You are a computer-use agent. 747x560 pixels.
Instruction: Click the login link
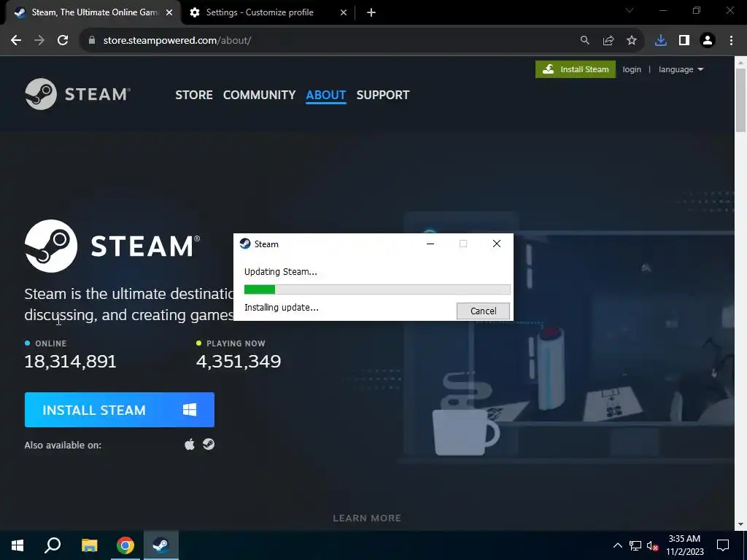(x=632, y=69)
